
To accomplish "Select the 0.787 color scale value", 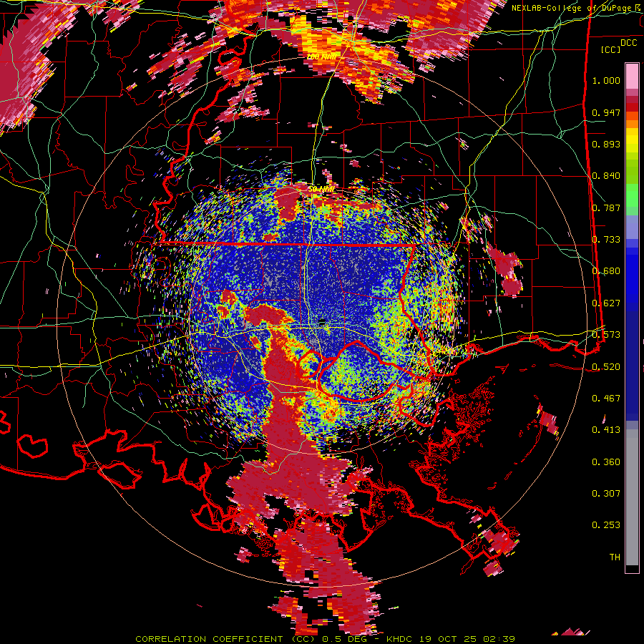I will [x=606, y=208].
